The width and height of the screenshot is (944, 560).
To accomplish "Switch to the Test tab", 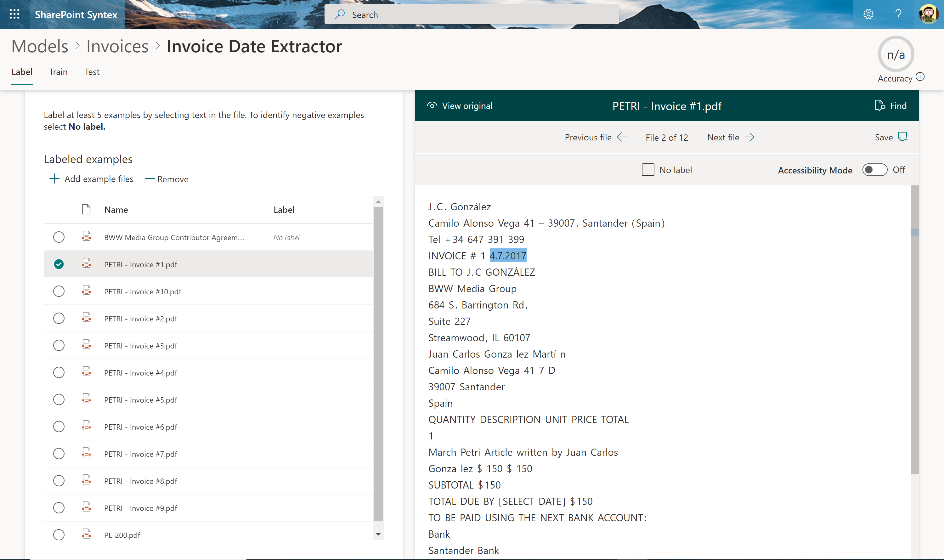I will pos(92,72).
